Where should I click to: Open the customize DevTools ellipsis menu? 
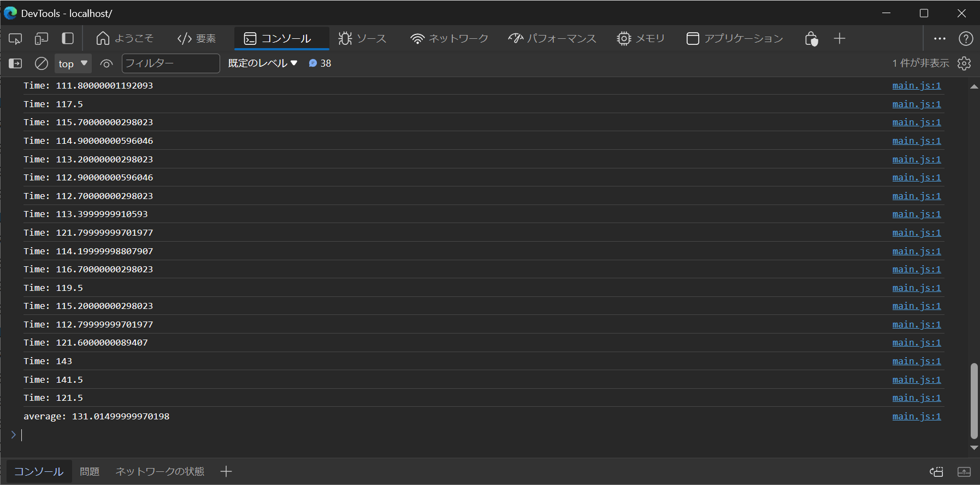940,38
